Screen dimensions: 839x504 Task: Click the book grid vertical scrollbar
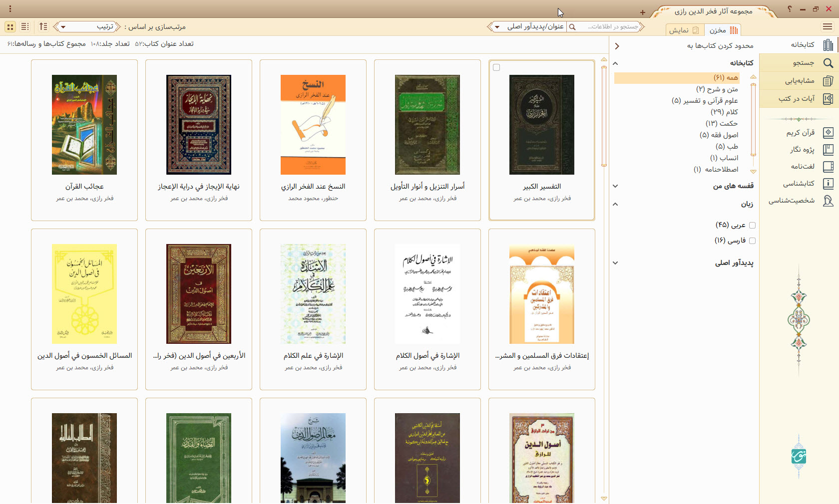[x=604, y=116]
